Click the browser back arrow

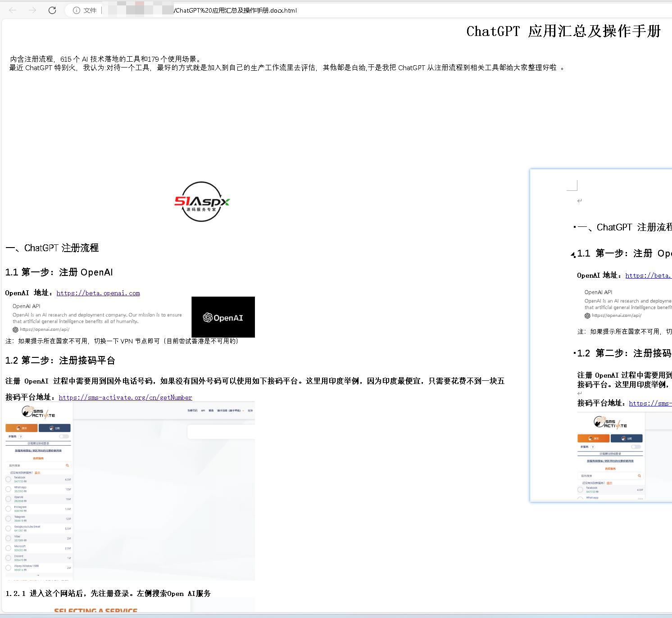13,10
